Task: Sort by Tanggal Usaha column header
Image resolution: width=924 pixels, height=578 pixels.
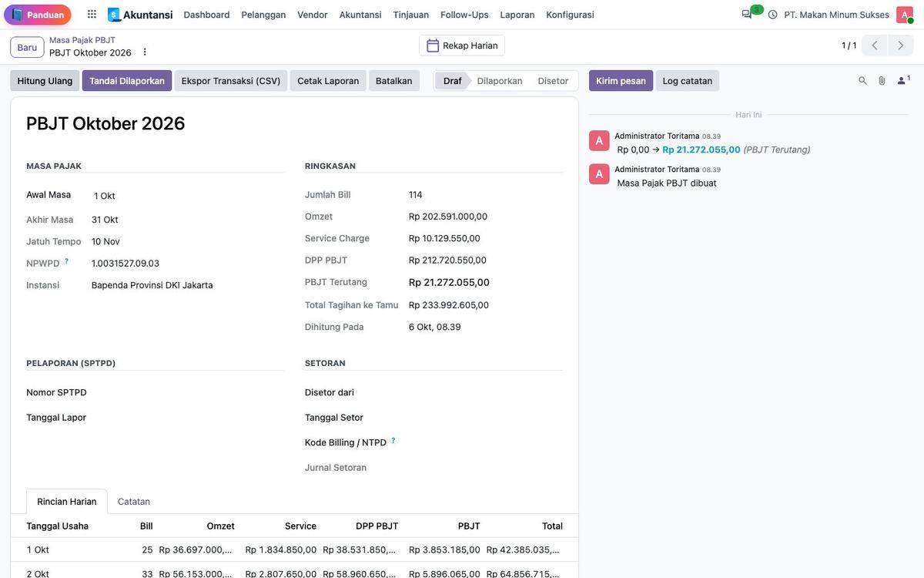Action: [x=58, y=526]
